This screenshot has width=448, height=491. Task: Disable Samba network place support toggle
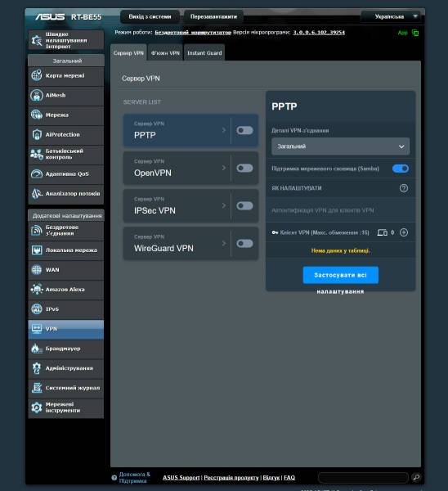(401, 169)
